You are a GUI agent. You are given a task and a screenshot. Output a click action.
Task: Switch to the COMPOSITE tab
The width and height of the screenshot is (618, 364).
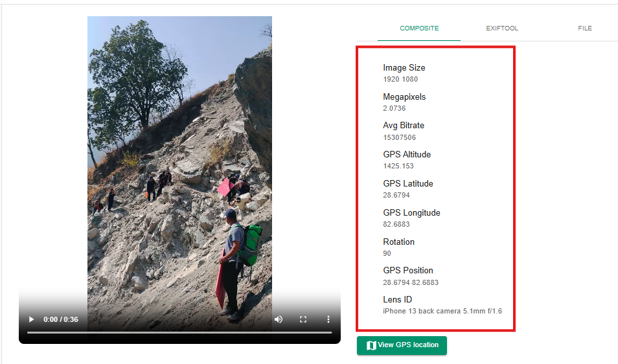coord(419,28)
